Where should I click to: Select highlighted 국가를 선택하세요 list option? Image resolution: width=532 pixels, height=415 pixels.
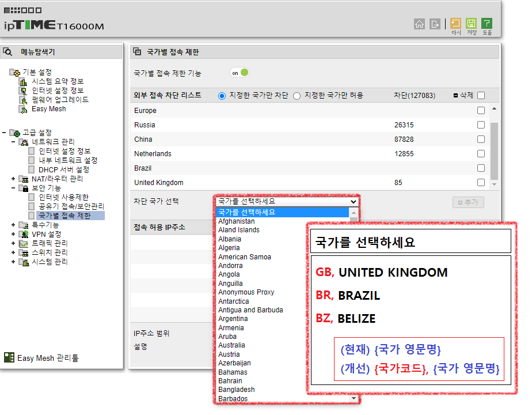tap(282, 212)
